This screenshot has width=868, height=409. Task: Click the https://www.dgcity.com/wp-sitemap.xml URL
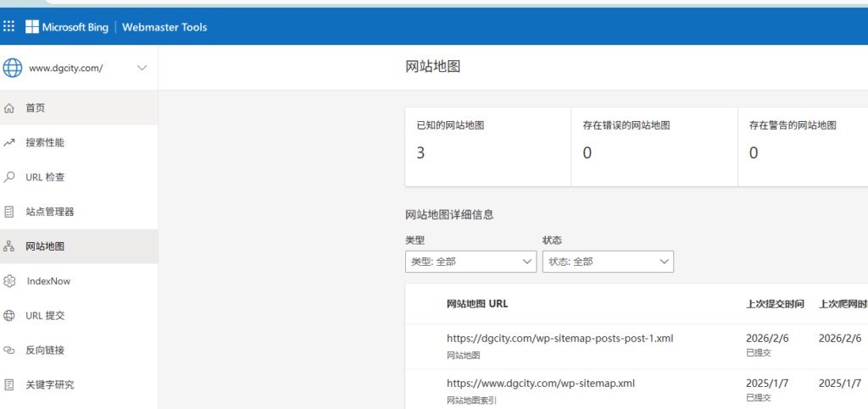tap(541, 383)
